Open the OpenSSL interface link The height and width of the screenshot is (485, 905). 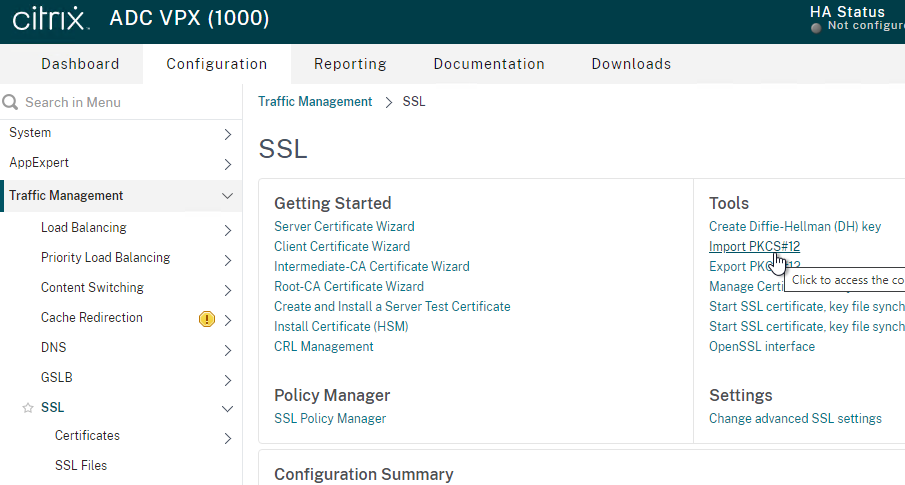tap(762, 346)
